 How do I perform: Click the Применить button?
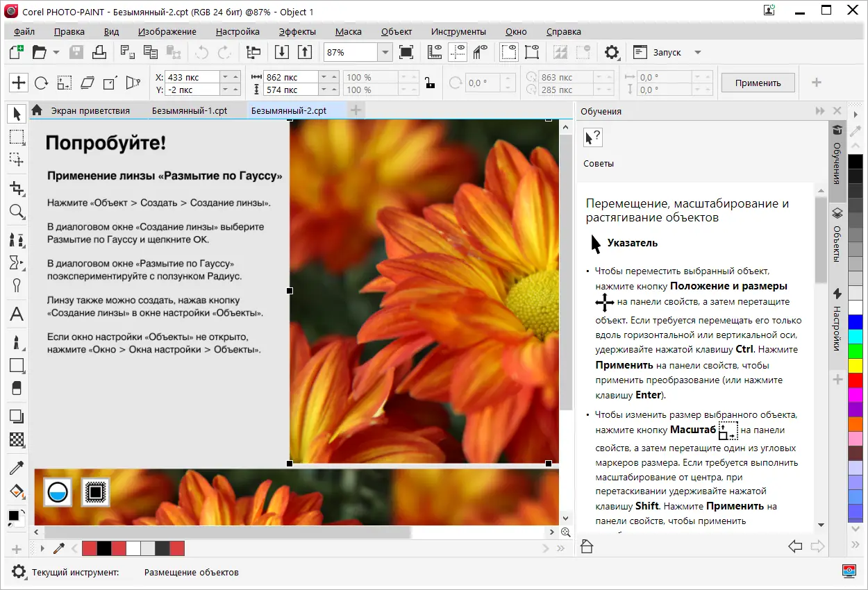pos(758,83)
